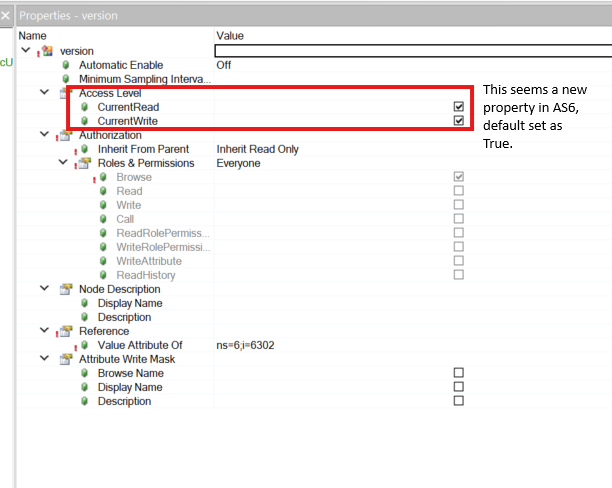Uncheck the CurrentWrite checkbox
612x488 pixels.
pyautogui.click(x=459, y=121)
